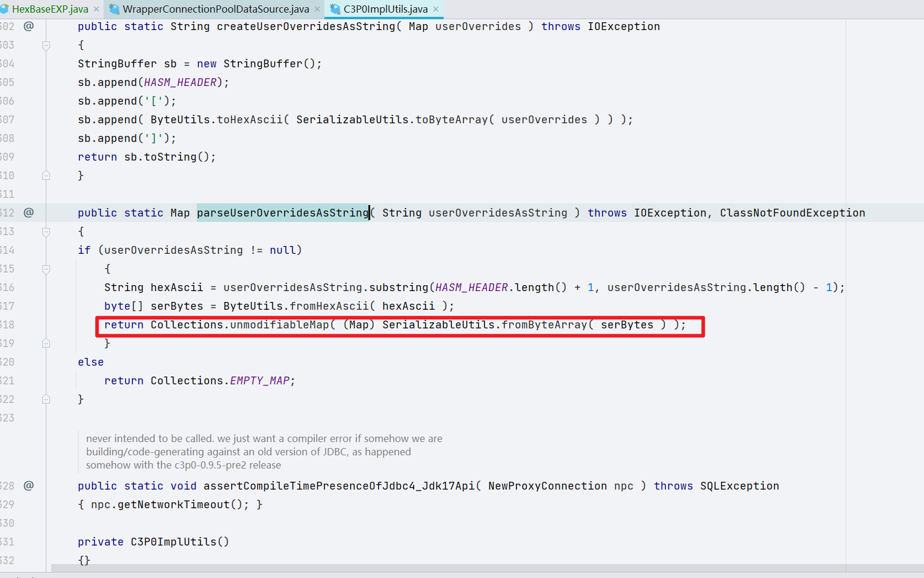This screenshot has width=924, height=578.
Task: Click the fold end marker at line 510
Action: (x=45, y=175)
